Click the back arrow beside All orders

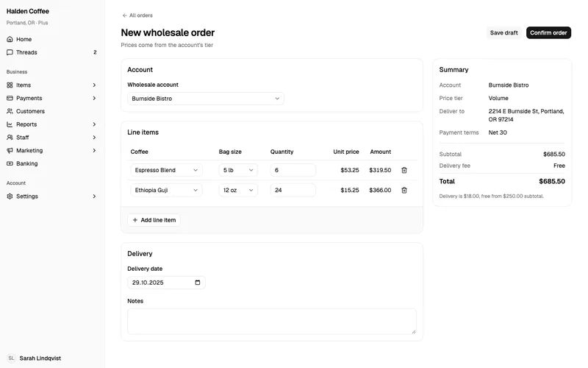point(124,15)
